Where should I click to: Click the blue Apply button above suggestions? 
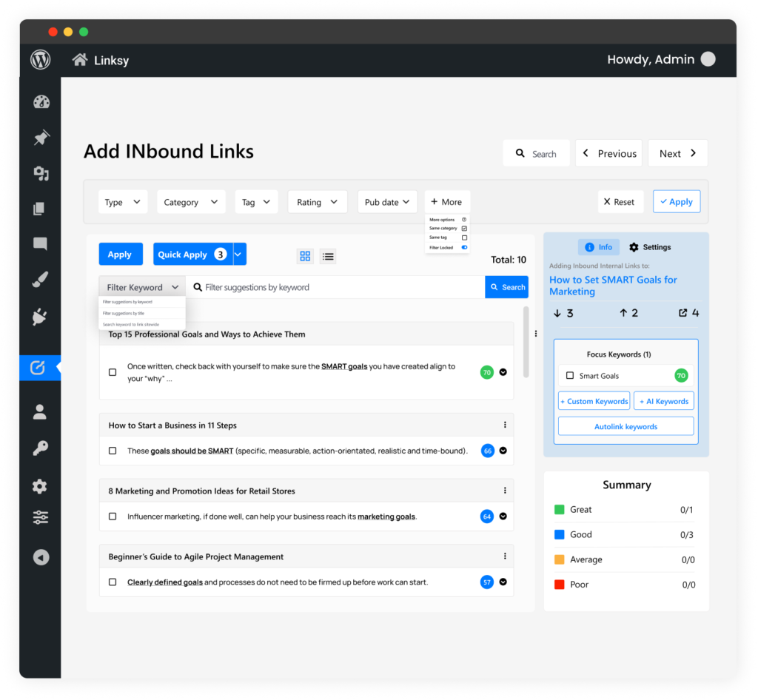tap(121, 254)
